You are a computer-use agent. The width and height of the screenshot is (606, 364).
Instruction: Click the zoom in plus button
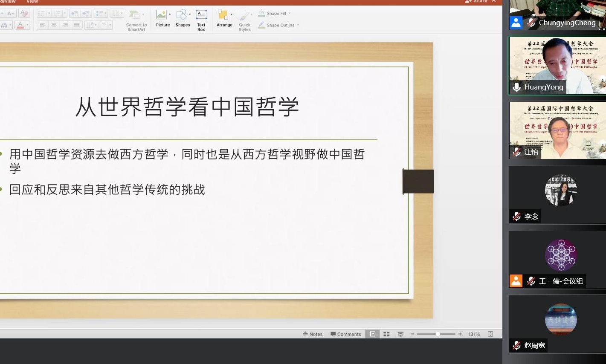pyautogui.click(x=460, y=334)
